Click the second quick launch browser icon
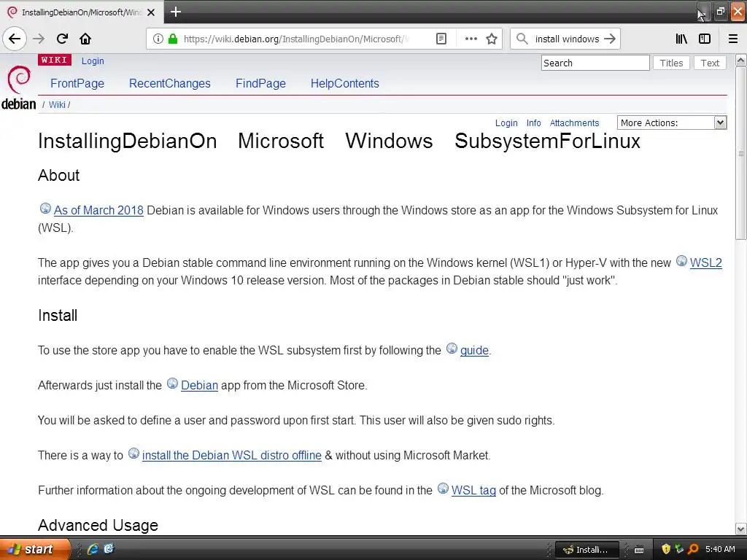The image size is (747, 560). pos(109,549)
